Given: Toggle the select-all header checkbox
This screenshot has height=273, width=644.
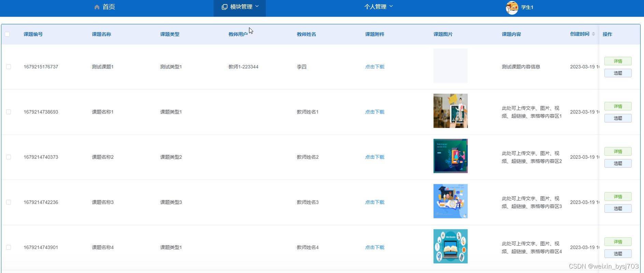Looking at the screenshot, I should click(x=7, y=34).
